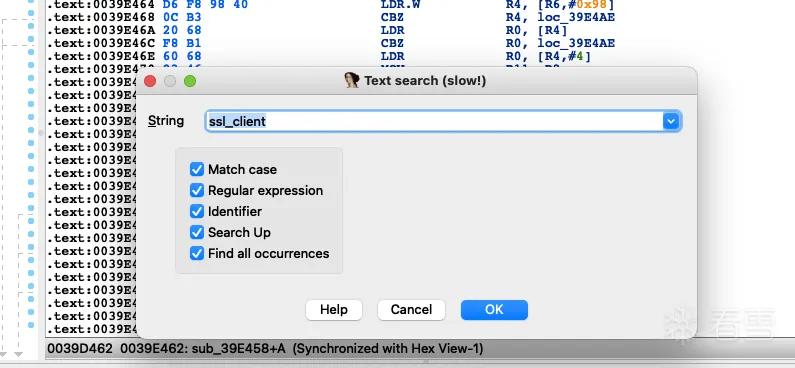Click breakpoint dot beside address 0039E46E

(x=31, y=52)
